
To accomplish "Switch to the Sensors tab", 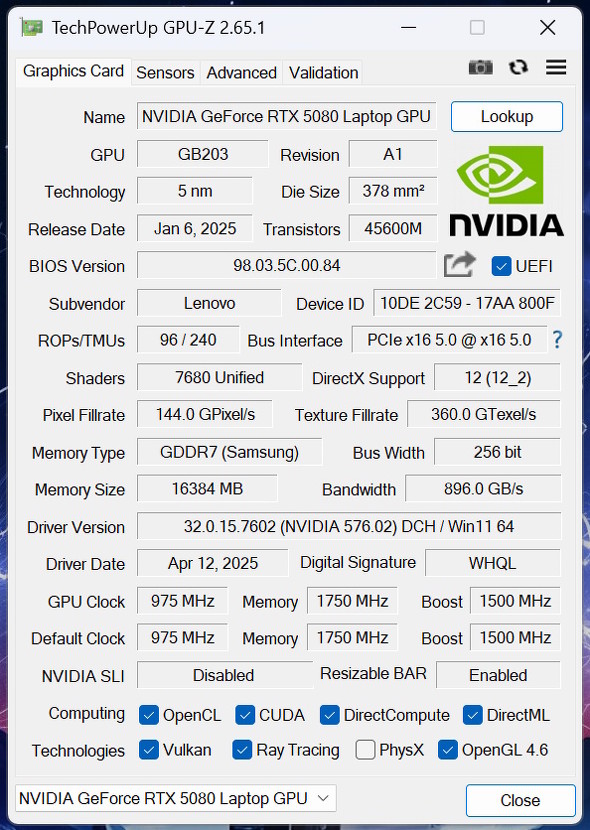I will 165,72.
